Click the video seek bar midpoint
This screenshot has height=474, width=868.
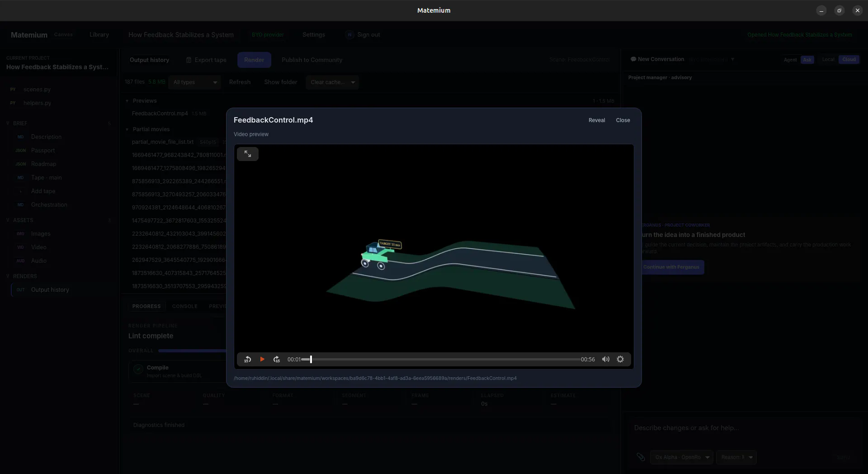click(441, 360)
